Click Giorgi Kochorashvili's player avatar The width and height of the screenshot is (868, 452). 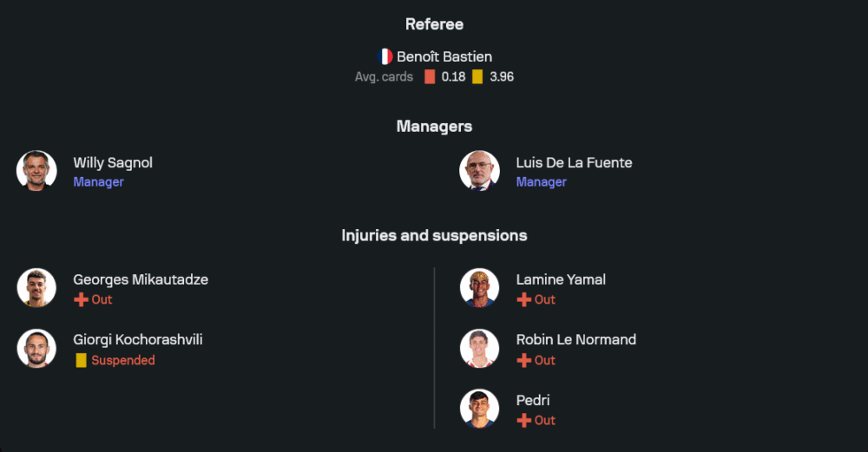36,349
